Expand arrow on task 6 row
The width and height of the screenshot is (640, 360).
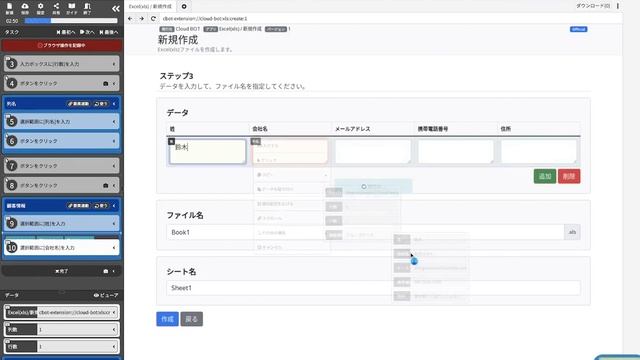(x=114, y=141)
